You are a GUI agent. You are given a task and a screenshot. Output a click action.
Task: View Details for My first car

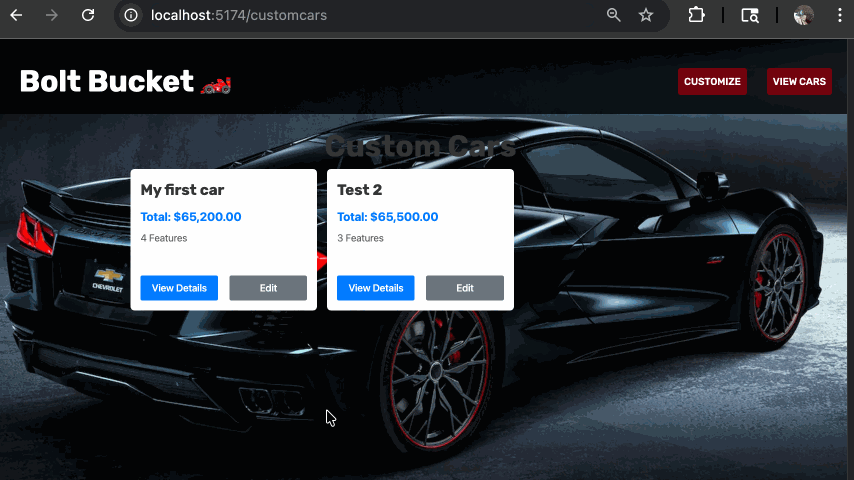[x=179, y=288]
